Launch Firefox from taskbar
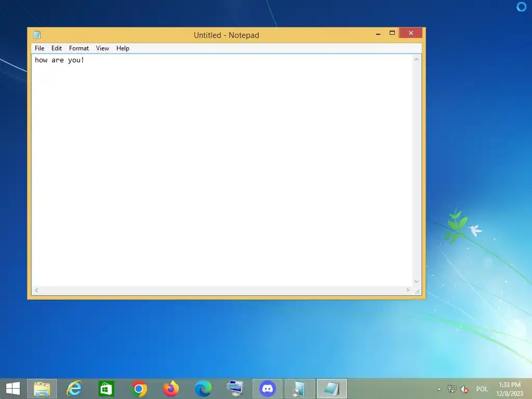Viewport: 532px width, 399px height. (x=170, y=389)
